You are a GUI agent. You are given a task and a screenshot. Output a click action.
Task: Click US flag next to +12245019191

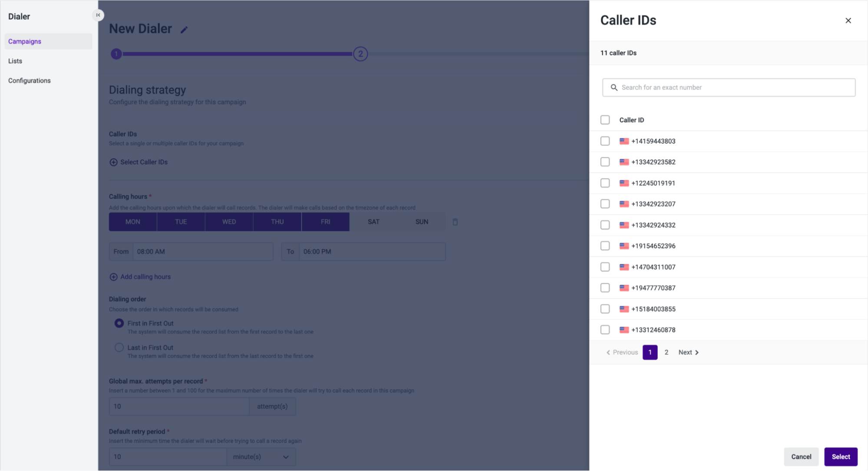pyautogui.click(x=624, y=183)
